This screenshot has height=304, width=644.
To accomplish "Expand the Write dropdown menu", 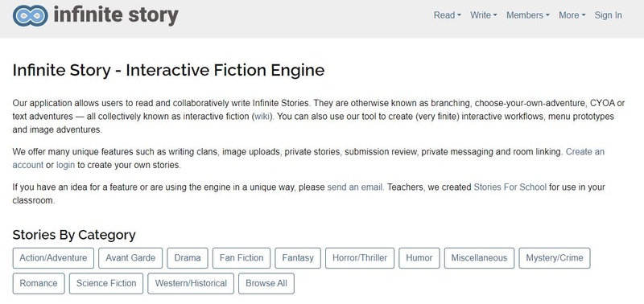I will click(484, 15).
